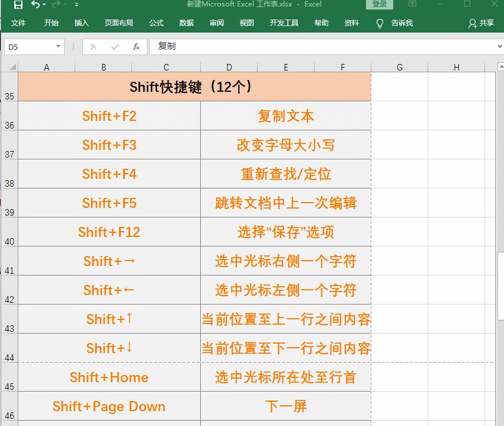Image resolution: width=504 pixels, height=426 pixels.
Task: Open the 开发工具 (Developer) ribbon tab
Action: point(284,23)
